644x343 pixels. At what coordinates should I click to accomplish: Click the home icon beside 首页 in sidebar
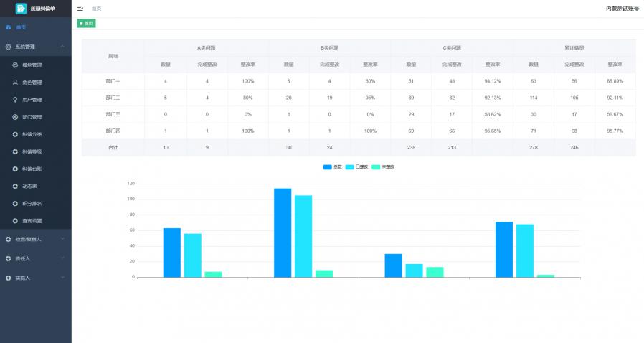[8, 27]
